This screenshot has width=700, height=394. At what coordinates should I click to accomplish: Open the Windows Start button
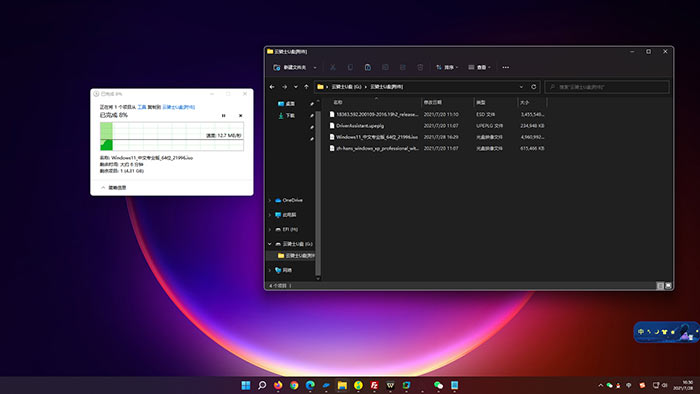coord(246,385)
